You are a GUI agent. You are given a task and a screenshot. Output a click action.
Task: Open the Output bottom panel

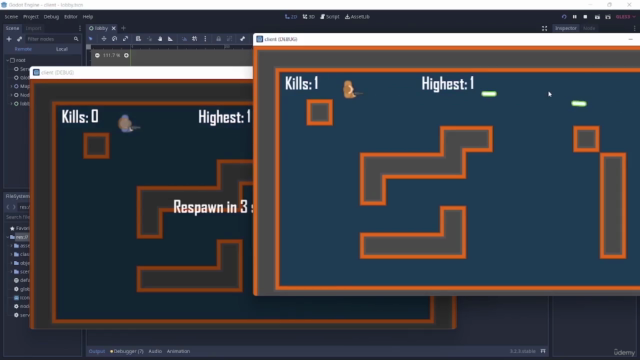tap(97, 351)
